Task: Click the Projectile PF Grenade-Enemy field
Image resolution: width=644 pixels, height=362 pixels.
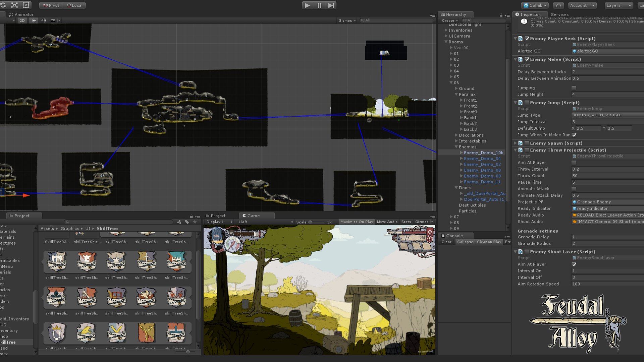Action: point(607,202)
